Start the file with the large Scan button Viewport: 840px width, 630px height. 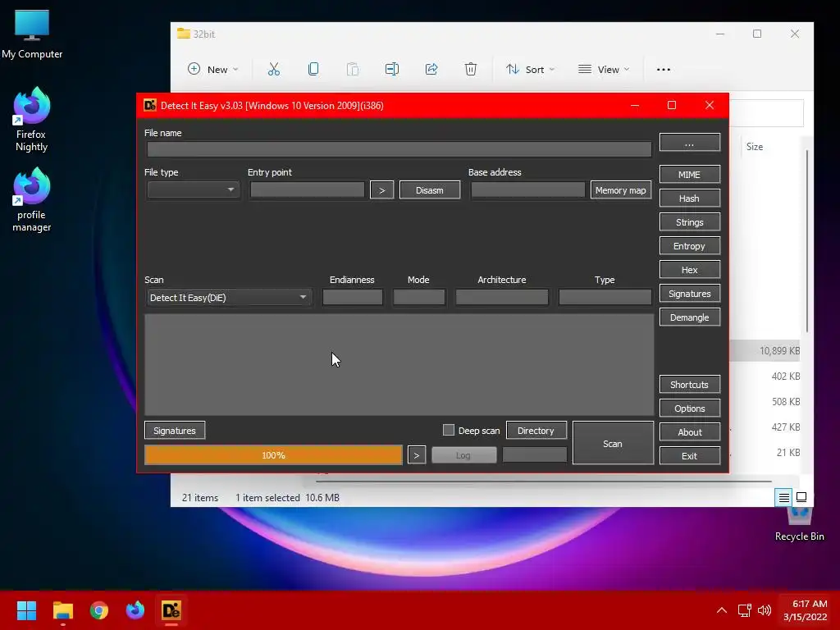[x=613, y=443]
